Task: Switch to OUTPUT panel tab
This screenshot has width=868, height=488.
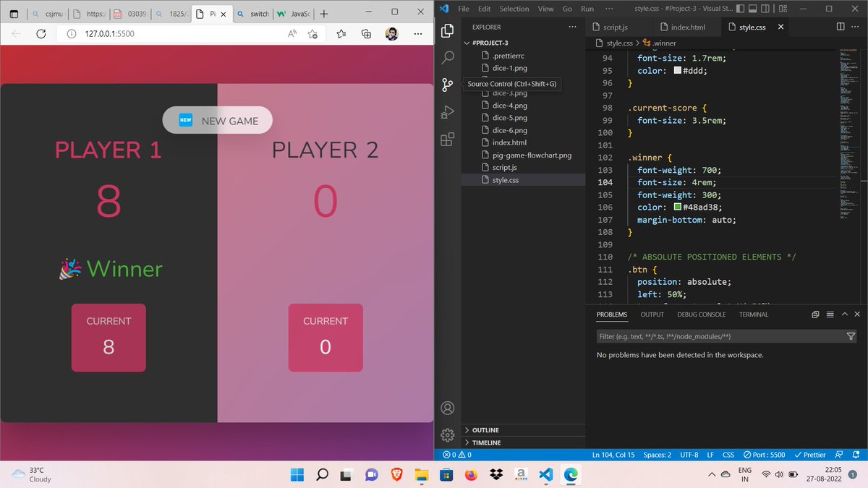Action: click(x=652, y=314)
